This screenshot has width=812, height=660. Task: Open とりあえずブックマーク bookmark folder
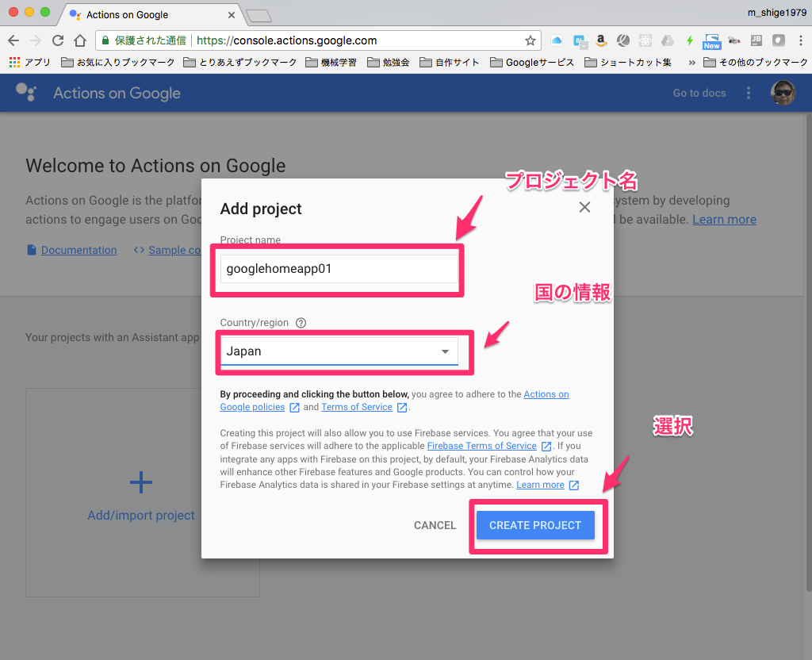coord(240,62)
